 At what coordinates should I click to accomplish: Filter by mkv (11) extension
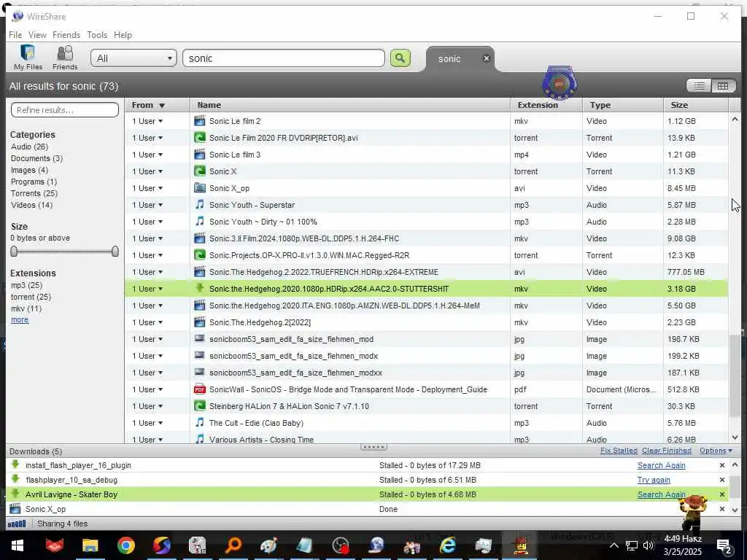(26, 308)
